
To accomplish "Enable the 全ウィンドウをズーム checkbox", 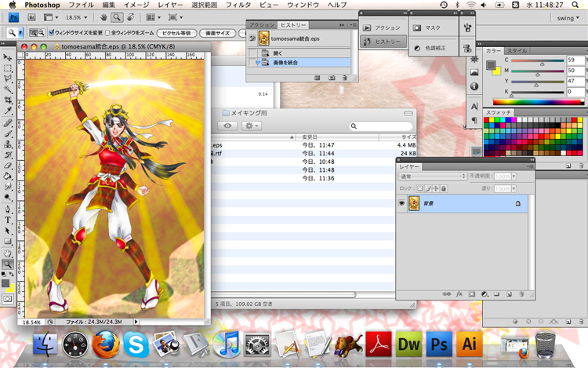I will [x=107, y=33].
